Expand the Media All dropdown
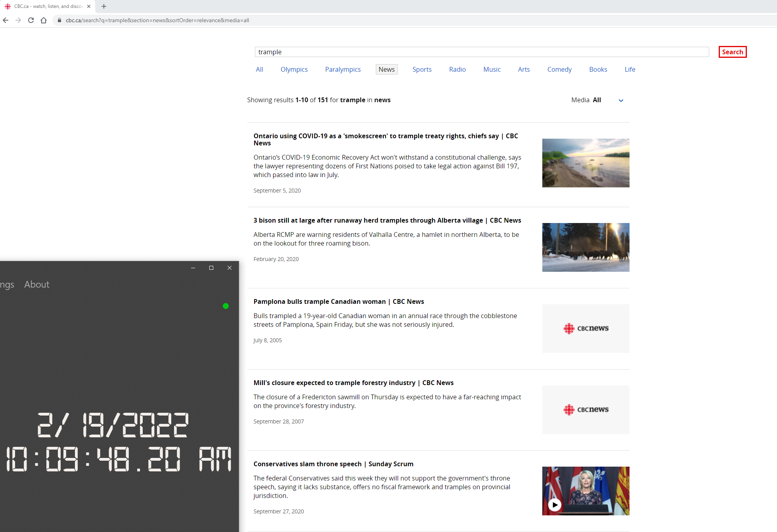Image resolution: width=777 pixels, height=532 pixels. coord(598,100)
